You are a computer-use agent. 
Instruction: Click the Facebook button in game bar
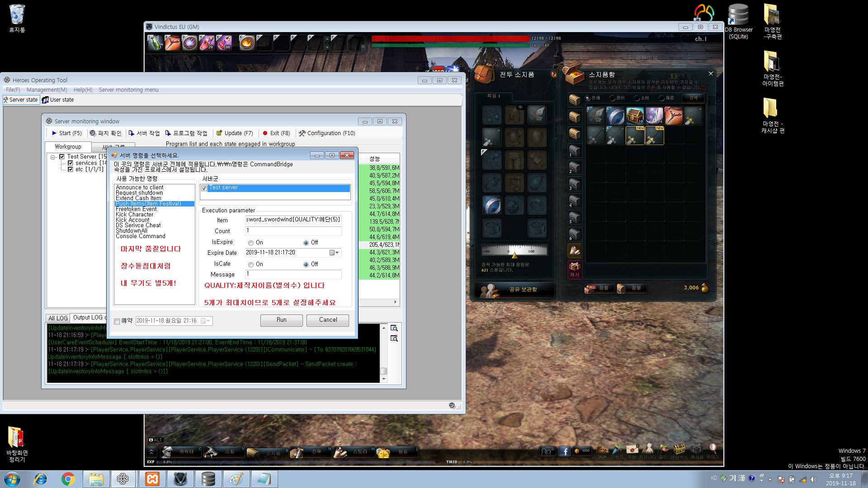564,451
